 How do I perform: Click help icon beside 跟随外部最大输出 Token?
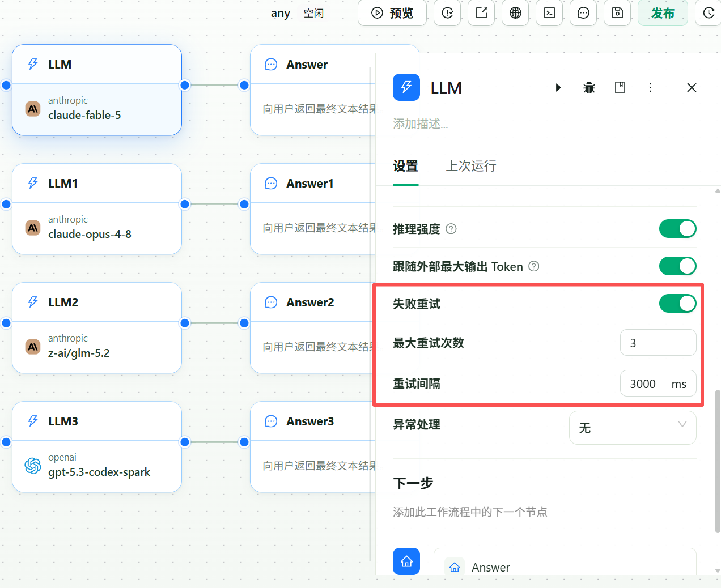pos(534,266)
